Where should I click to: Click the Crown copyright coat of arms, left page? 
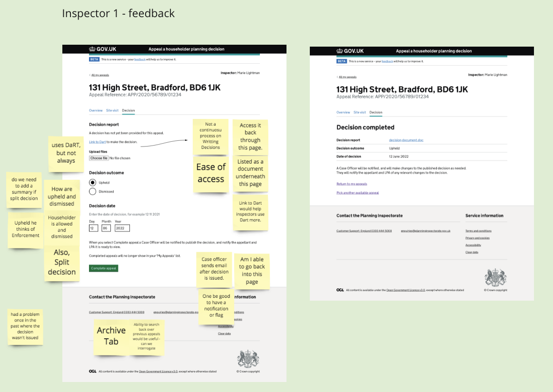coord(248,358)
